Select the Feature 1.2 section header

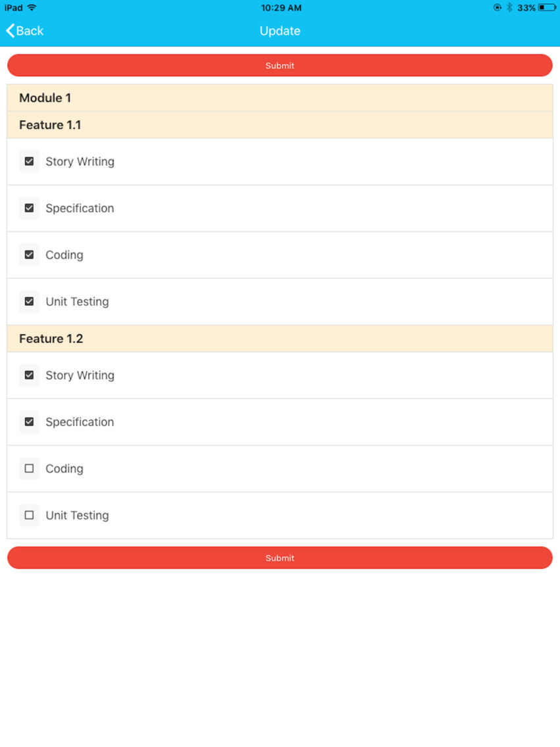click(280, 339)
